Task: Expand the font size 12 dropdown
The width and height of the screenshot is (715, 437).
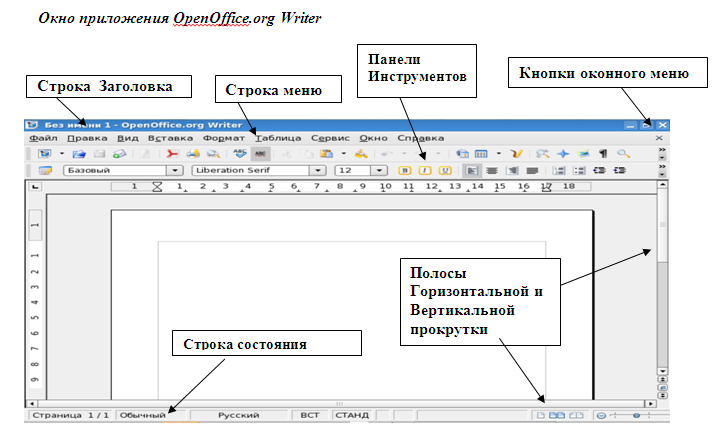Action: click(379, 170)
